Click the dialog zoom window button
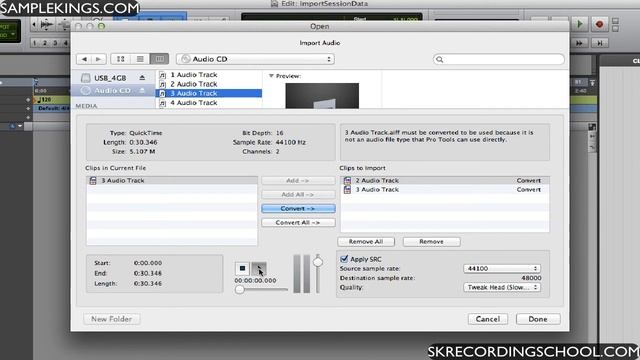 coord(101,26)
